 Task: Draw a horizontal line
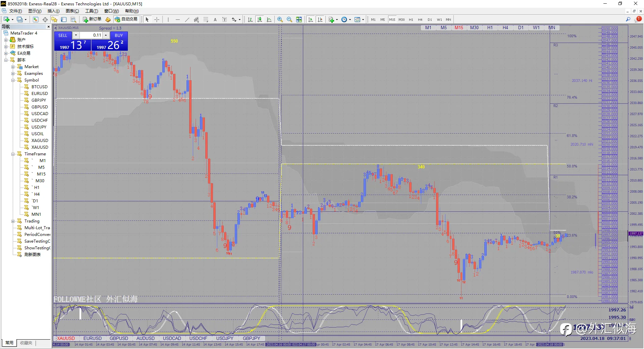[x=177, y=19]
